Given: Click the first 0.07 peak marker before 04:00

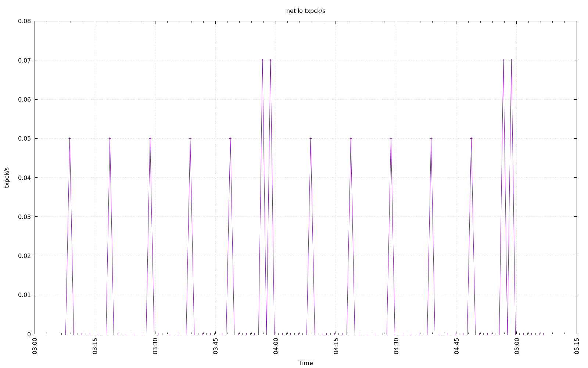Looking at the screenshot, I should point(262,60).
